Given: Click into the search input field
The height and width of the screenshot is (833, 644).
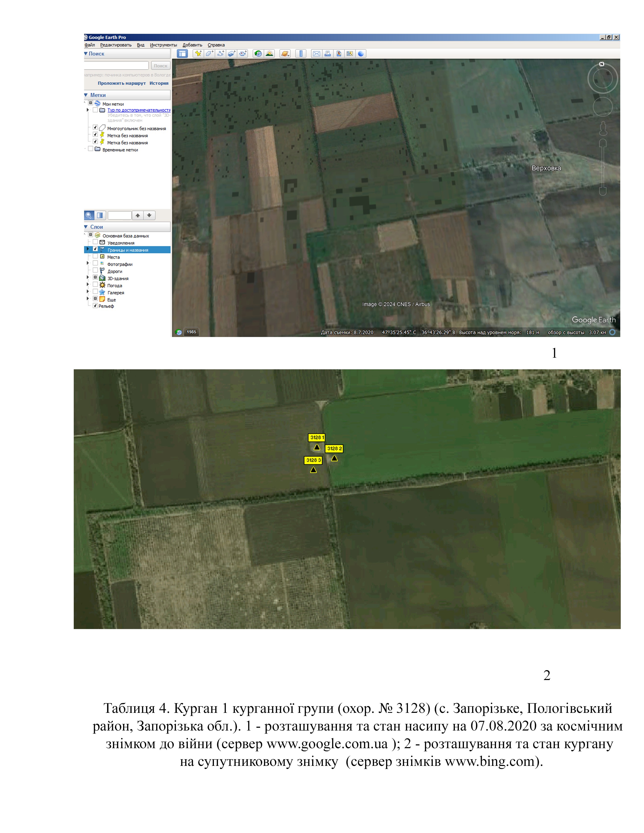Looking at the screenshot, I should pyautogui.click(x=116, y=66).
